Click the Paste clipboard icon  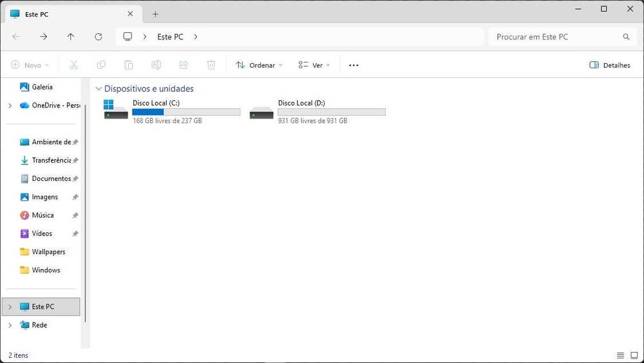tap(129, 65)
